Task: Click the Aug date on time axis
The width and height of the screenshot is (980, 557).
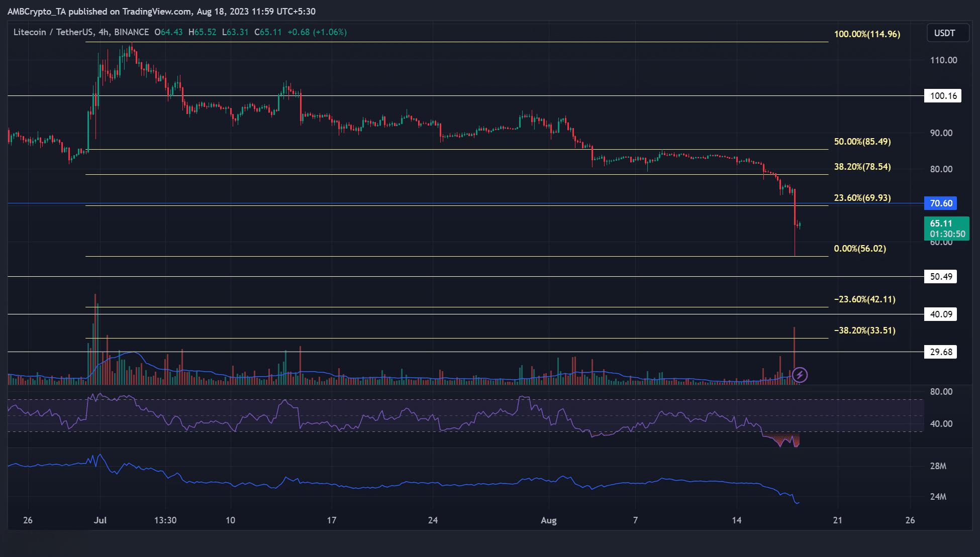Action: [549, 520]
